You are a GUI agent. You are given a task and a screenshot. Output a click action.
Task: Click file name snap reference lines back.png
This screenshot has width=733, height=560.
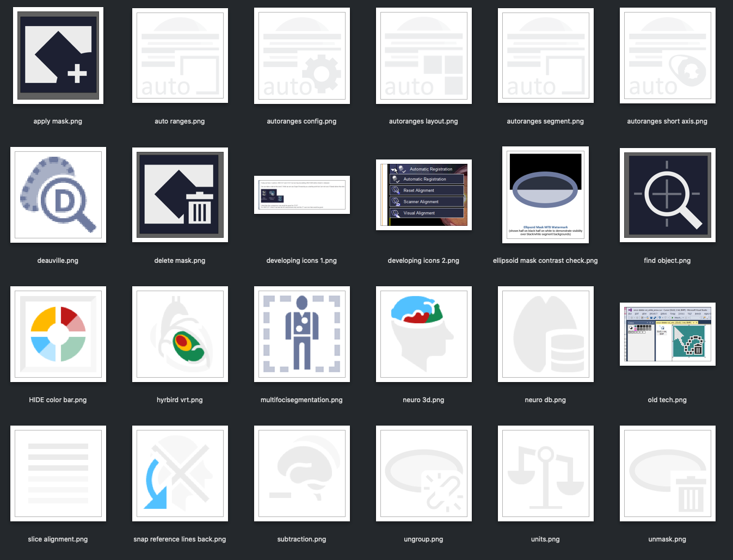180,539
